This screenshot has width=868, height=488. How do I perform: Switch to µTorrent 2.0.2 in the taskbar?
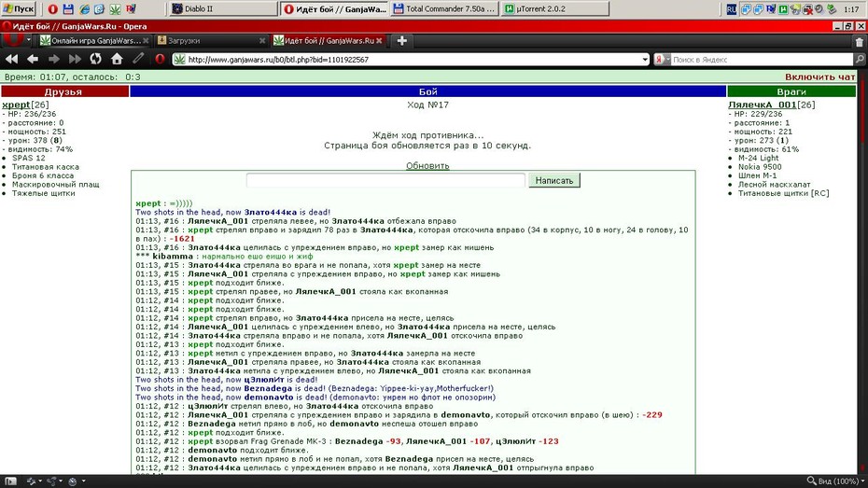pyautogui.click(x=555, y=8)
